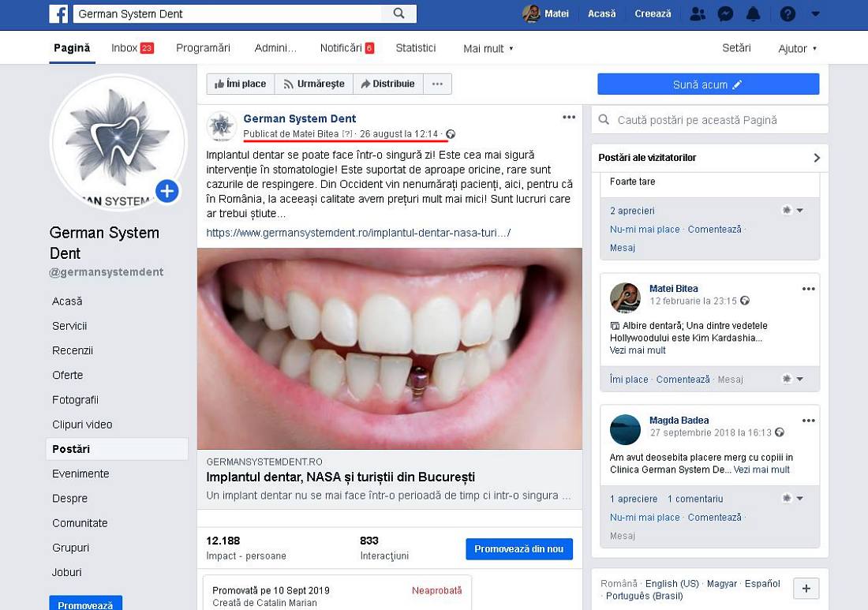Screen dimensions: 868x610
Task: Click the Facebook logo icon
Action: click(x=58, y=13)
